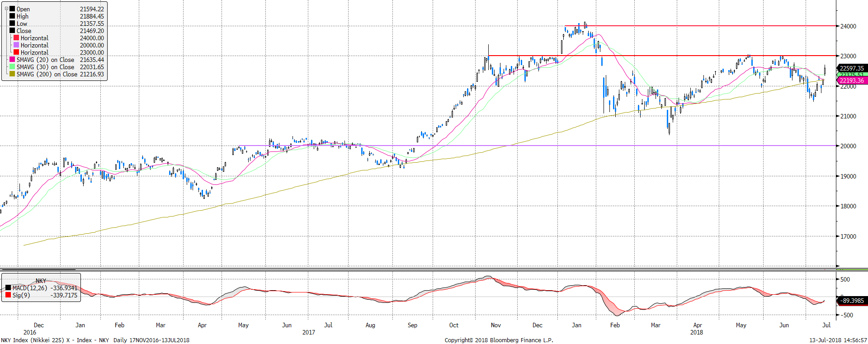Click the black Low series swatch

click(x=12, y=23)
